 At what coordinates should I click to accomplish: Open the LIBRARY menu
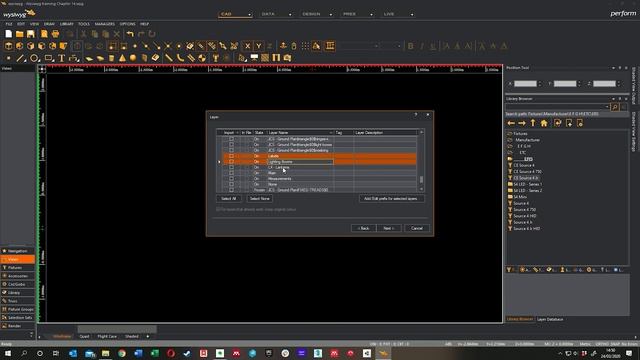point(67,24)
